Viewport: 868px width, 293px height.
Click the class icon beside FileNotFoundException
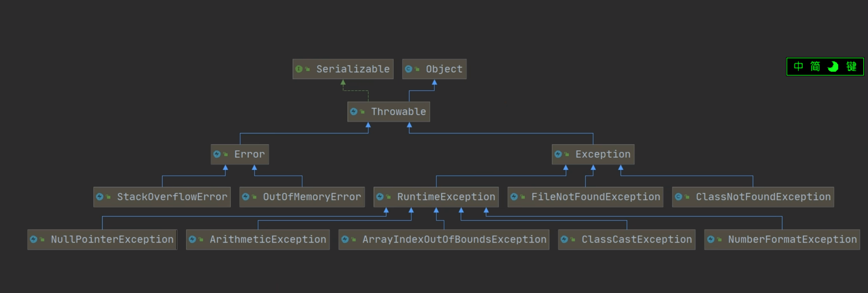pos(514,197)
